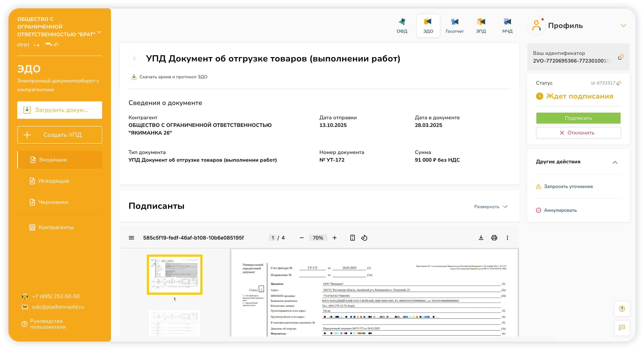Rotate the PDF page counterclockwise
Image resolution: width=644 pixels, height=350 pixels.
[364, 238]
